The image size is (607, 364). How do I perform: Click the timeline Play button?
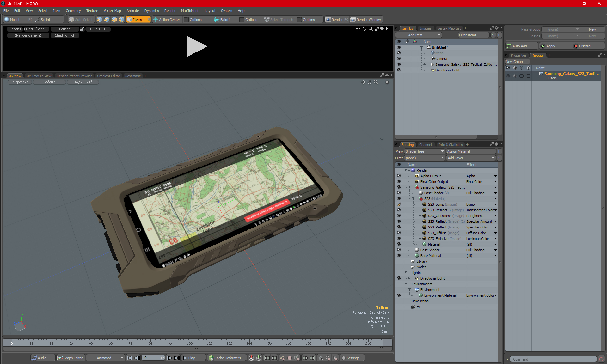point(193,358)
